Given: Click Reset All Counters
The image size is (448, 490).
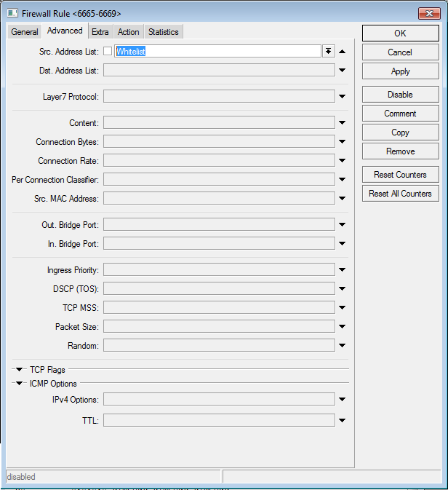Looking at the screenshot, I should 401,194.
